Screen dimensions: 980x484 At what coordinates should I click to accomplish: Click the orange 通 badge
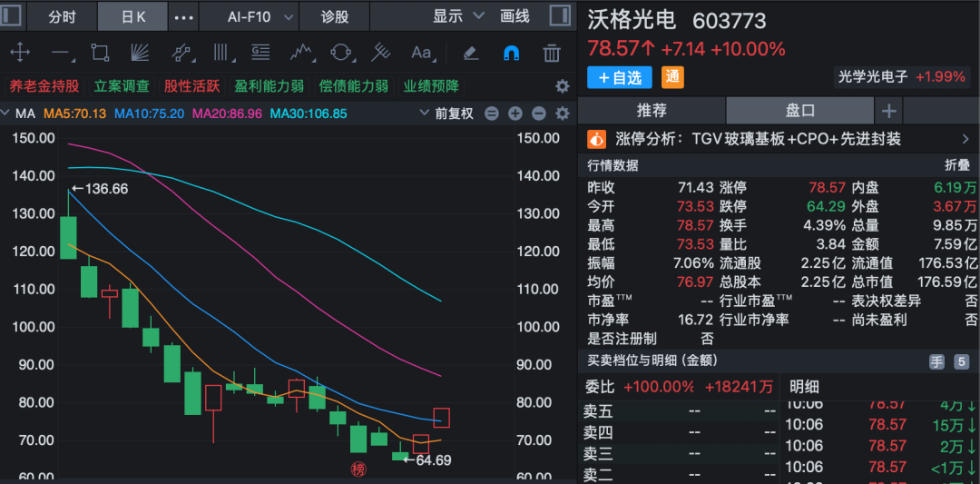pos(672,77)
